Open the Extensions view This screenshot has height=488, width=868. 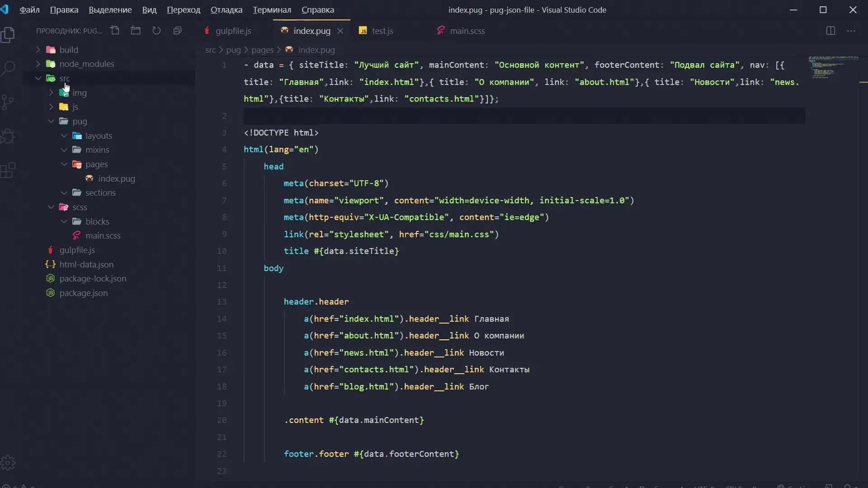coord(8,170)
